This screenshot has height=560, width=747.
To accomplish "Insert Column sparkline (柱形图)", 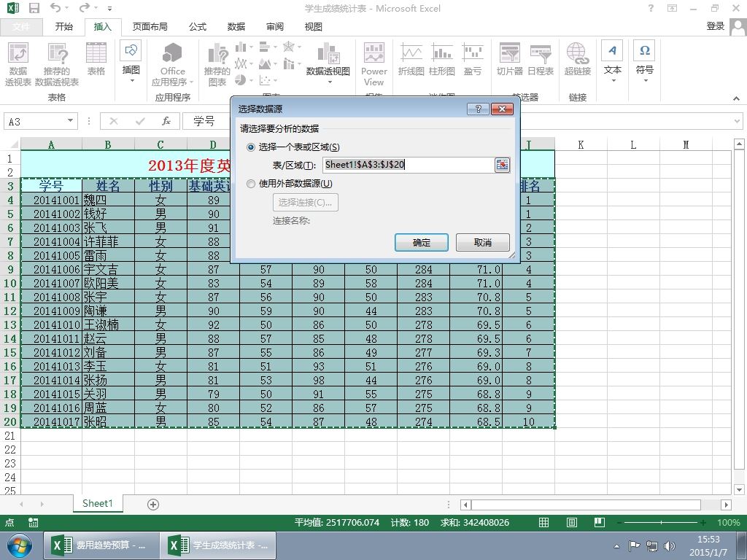I will pos(441,60).
